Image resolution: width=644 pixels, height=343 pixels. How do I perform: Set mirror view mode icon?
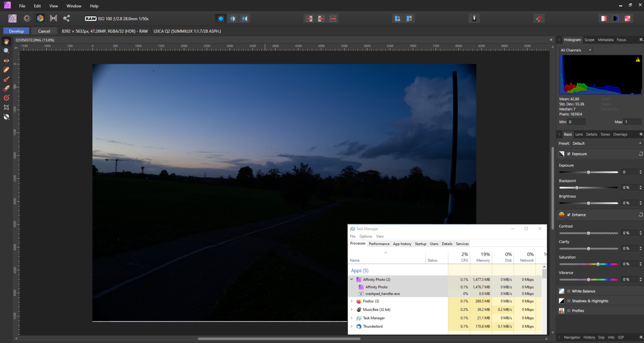click(244, 19)
